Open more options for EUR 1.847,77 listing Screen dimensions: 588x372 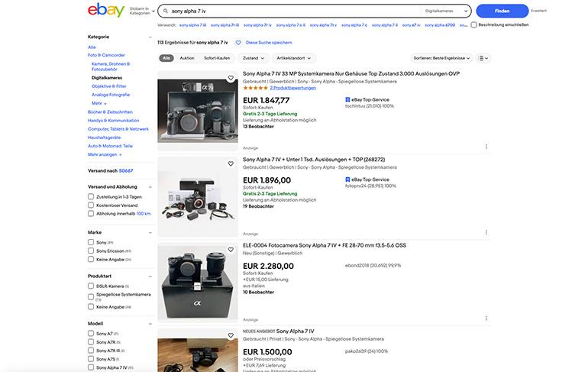(486, 147)
